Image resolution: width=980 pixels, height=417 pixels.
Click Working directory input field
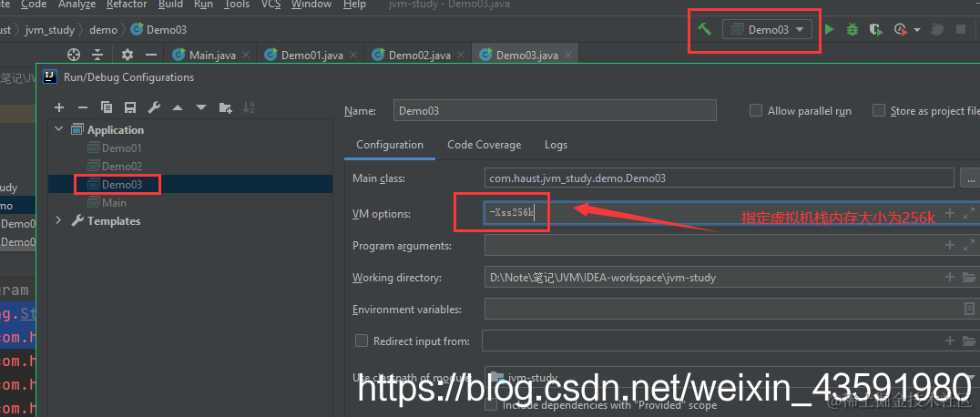pos(732,277)
